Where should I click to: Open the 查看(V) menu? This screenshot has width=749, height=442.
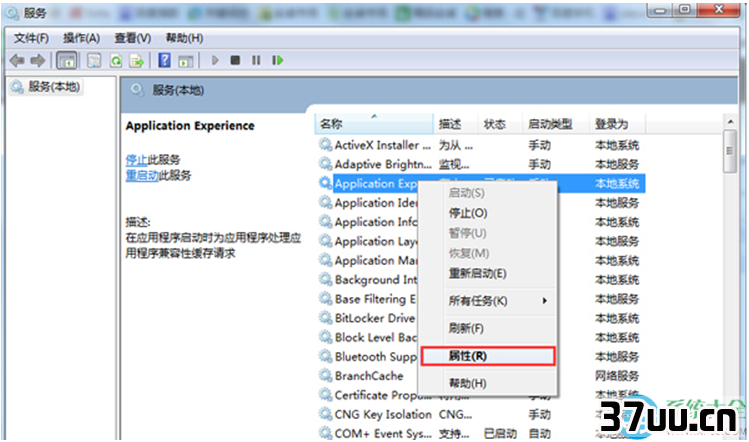(133, 38)
